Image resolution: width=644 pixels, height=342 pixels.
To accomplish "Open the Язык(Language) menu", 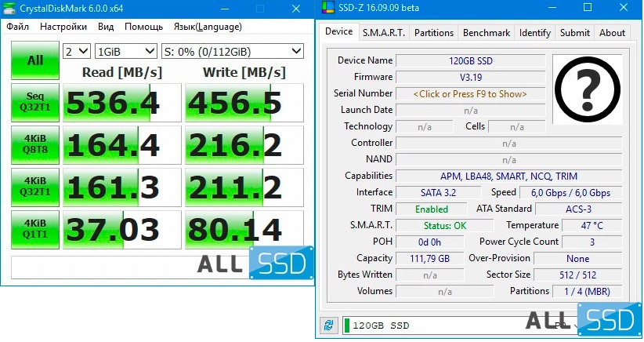I will 208,27.
